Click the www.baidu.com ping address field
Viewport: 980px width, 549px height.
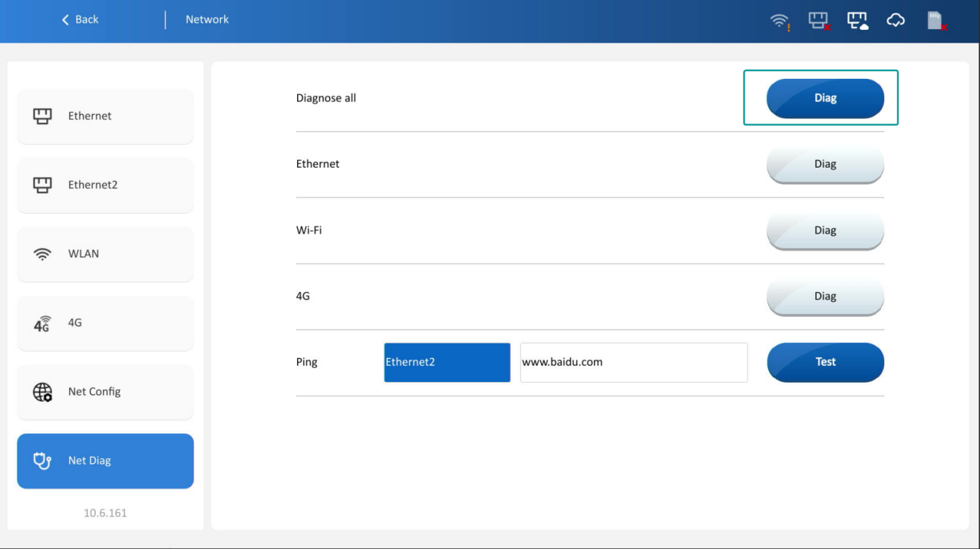coord(634,362)
